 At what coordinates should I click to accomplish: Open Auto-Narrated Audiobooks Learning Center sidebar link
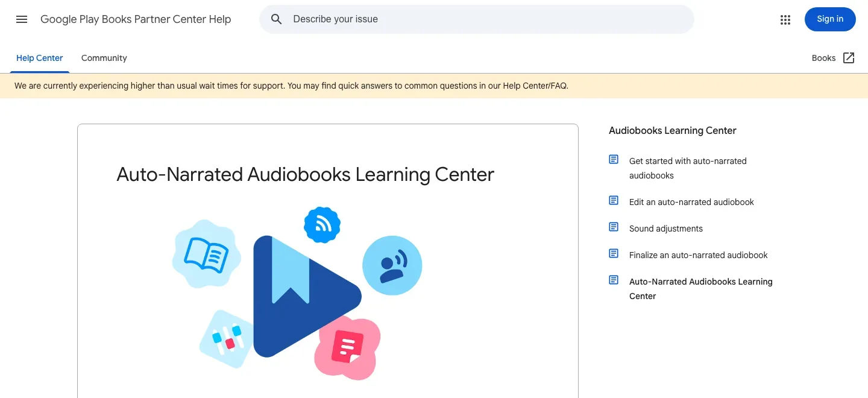[x=701, y=289]
